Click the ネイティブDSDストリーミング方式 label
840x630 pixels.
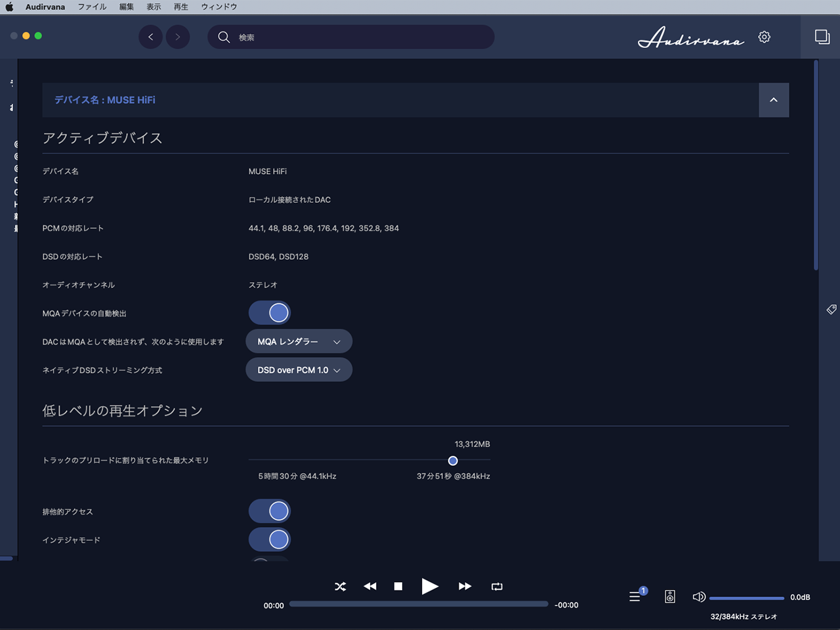click(102, 370)
